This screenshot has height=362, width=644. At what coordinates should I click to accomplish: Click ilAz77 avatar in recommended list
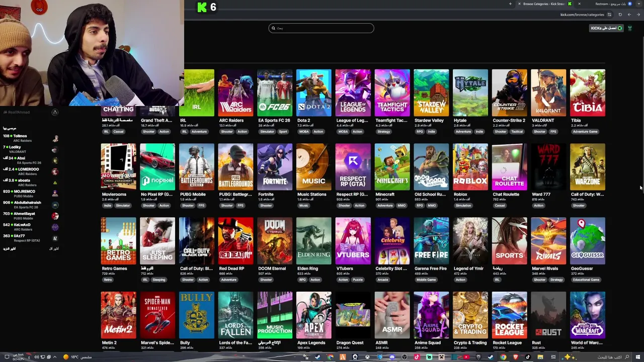pos(55,238)
